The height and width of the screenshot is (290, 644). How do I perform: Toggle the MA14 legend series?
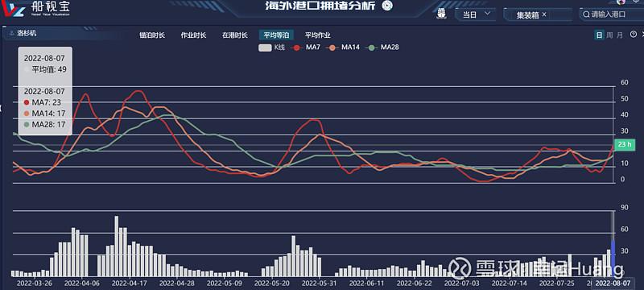tap(343, 48)
